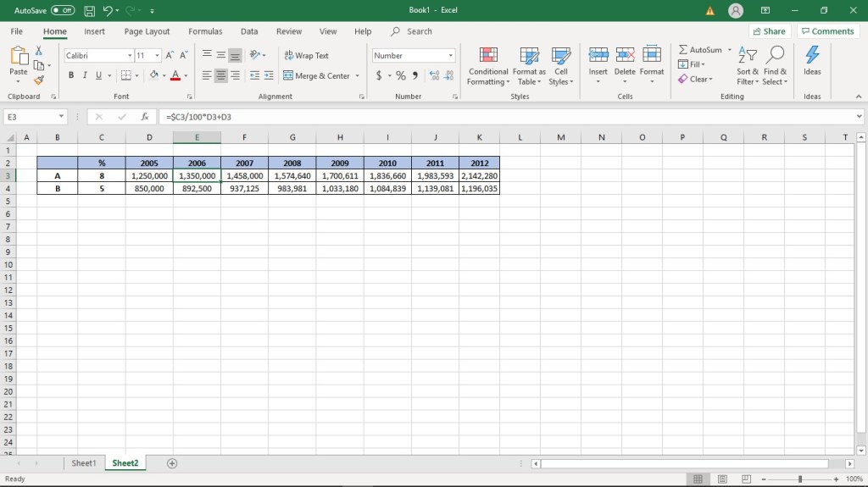Screen dimensions: 868x487
Task: Open the font size dropdown
Action: [x=158, y=56]
